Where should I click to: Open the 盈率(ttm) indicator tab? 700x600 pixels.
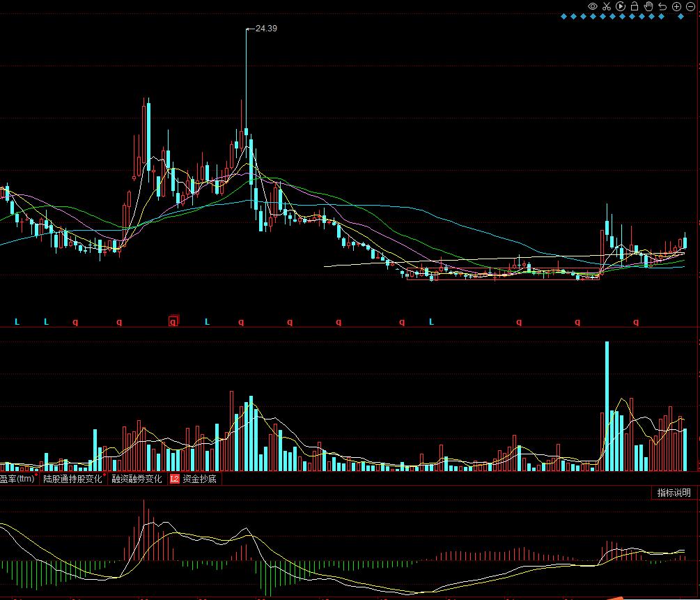pyautogui.click(x=18, y=479)
